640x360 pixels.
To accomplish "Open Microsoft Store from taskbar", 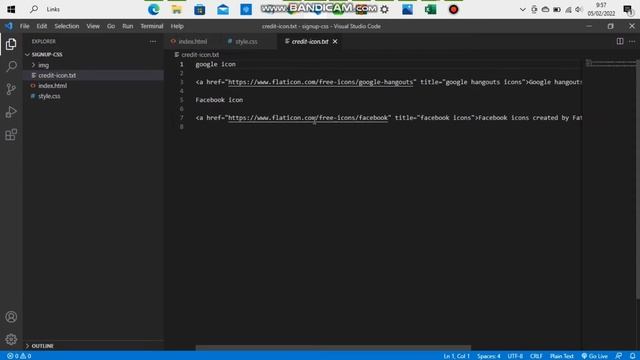I will [200, 9].
